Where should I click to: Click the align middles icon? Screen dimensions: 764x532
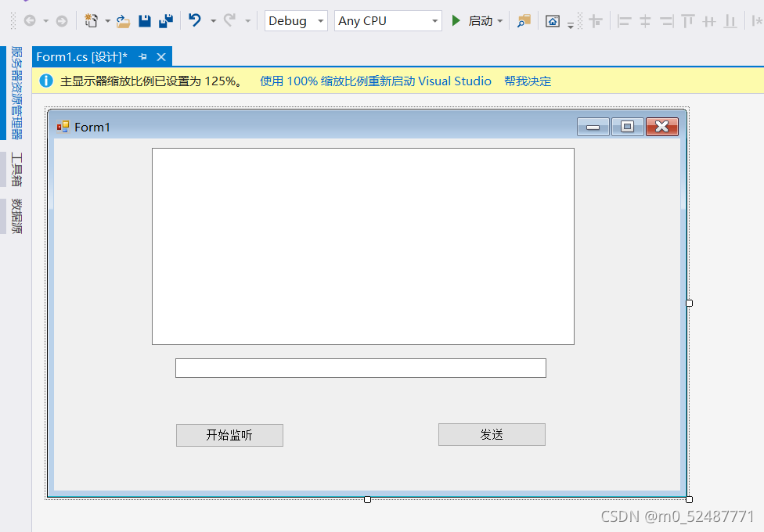click(709, 21)
